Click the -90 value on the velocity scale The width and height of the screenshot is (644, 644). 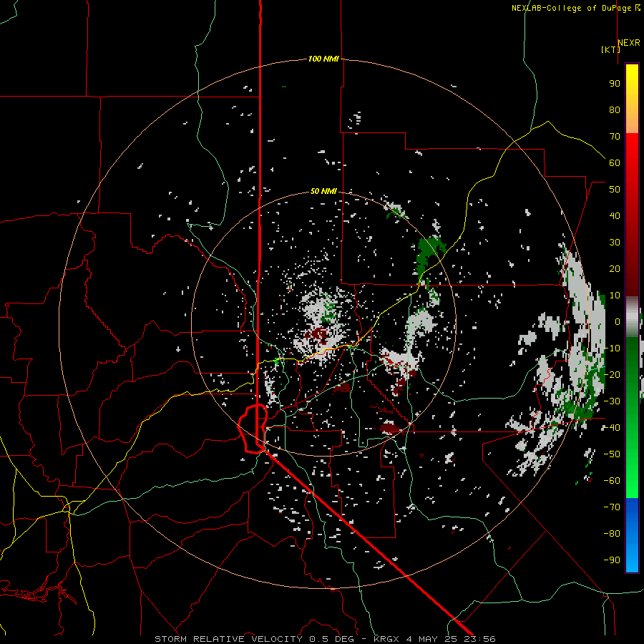[x=612, y=560]
